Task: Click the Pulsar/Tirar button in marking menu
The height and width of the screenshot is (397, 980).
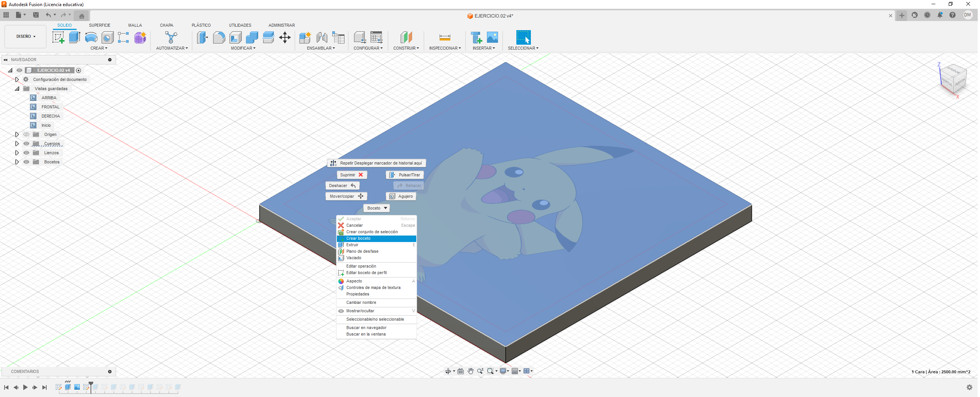Action: (x=404, y=175)
